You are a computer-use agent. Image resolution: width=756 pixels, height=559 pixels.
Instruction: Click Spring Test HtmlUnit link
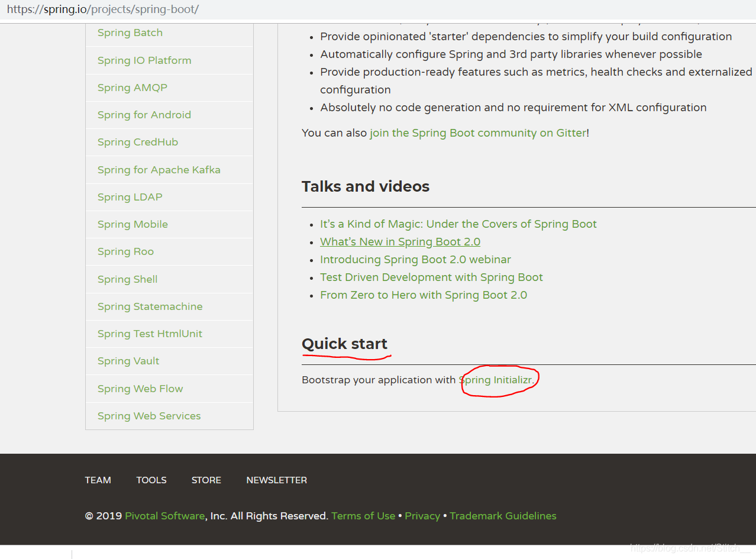(x=150, y=334)
